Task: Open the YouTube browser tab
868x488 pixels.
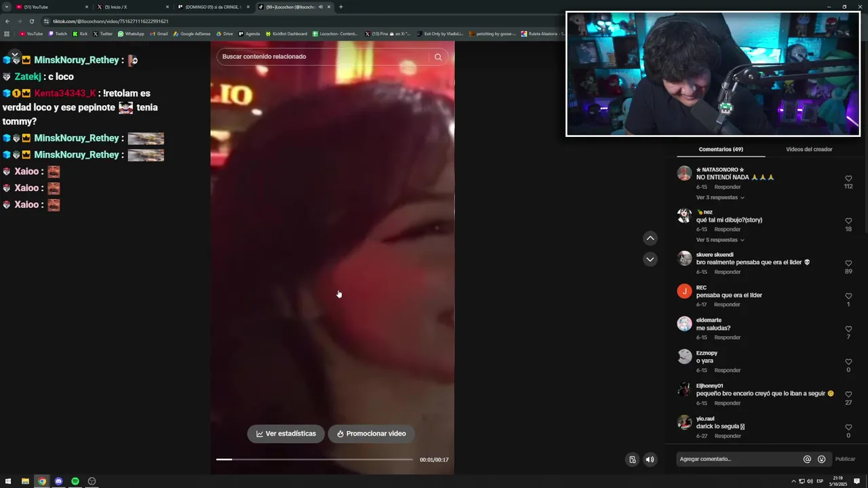Action: (52, 7)
